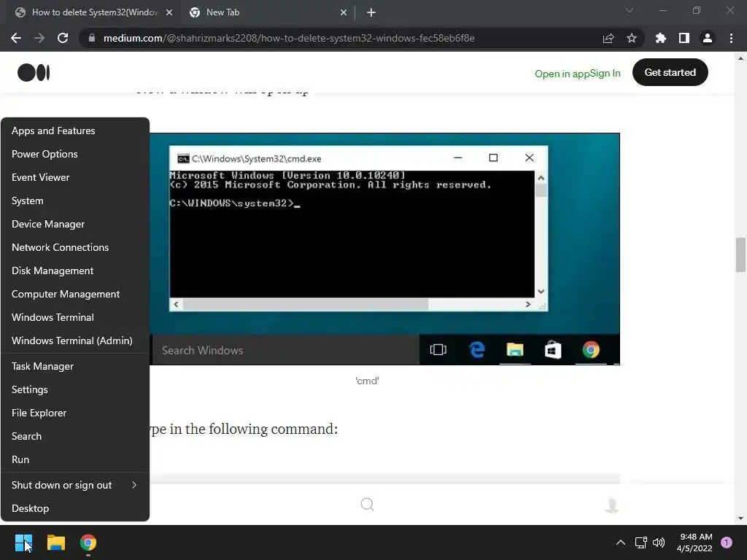
Task: Click the page vertical scrollbar thumb
Action: 740,254
